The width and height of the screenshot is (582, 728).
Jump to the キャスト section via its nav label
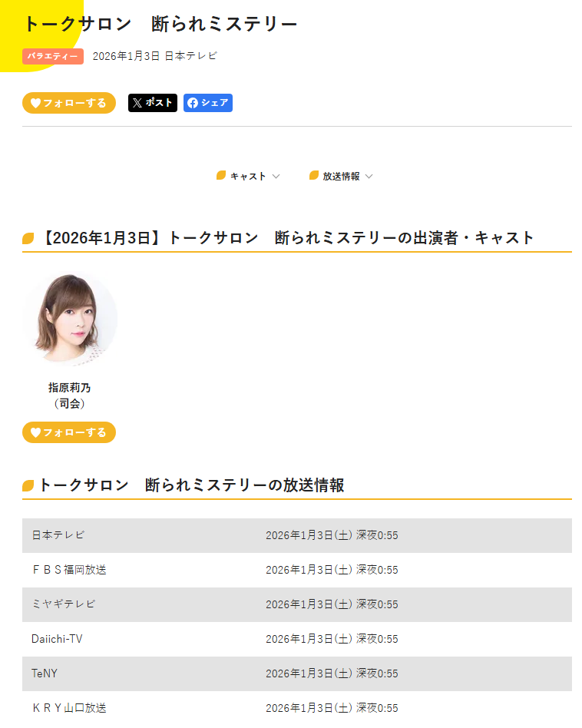[248, 177]
